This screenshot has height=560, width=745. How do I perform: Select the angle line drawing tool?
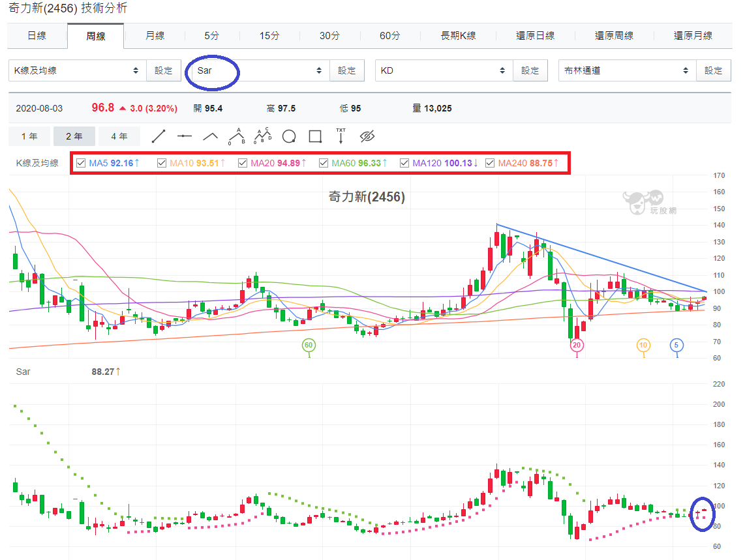(211, 137)
